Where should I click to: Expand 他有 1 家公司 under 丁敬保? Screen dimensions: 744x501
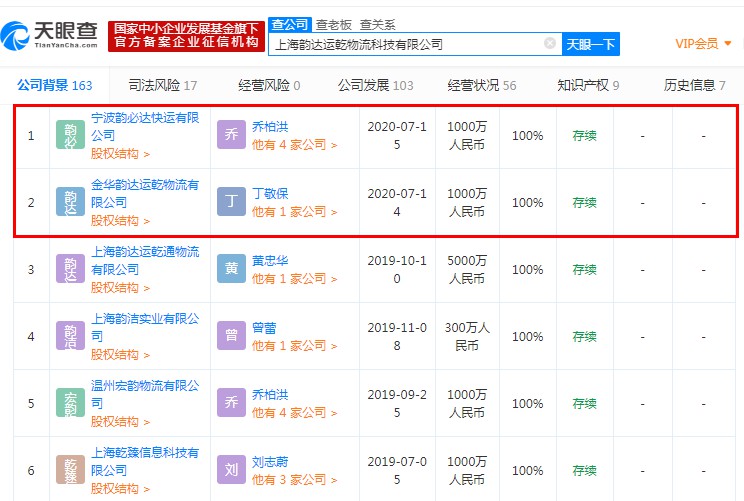(x=294, y=212)
